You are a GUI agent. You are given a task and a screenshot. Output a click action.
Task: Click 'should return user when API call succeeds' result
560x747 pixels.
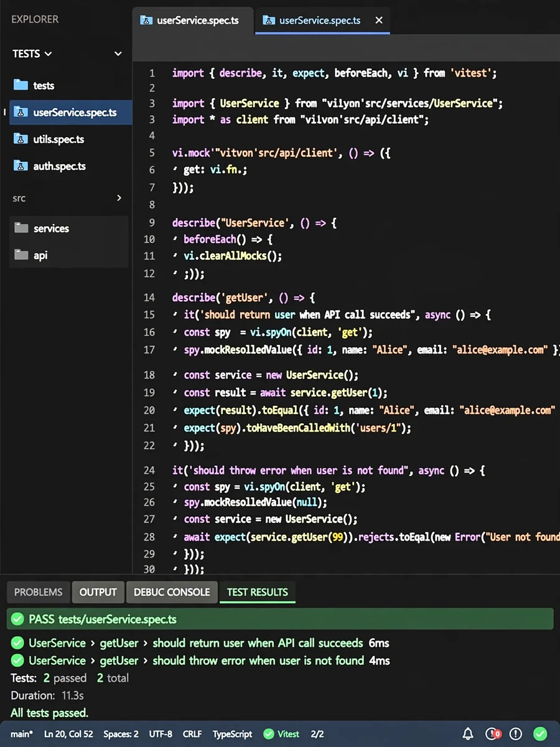(x=258, y=642)
